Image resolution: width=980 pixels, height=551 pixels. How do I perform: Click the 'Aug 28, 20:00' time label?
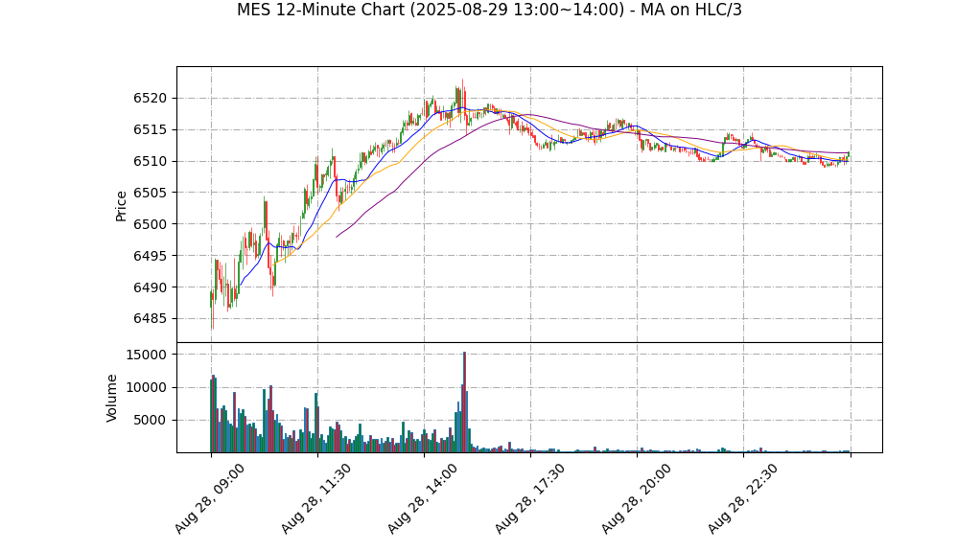pyautogui.click(x=636, y=499)
